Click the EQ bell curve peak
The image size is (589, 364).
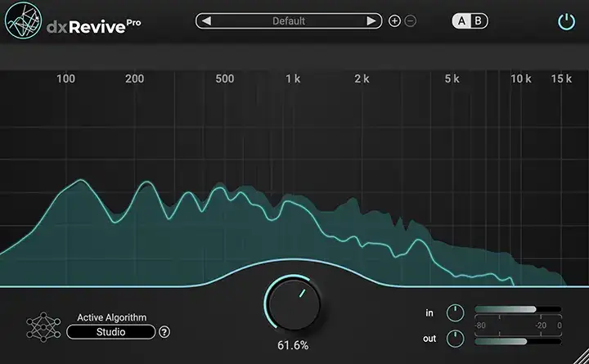[292, 259]
